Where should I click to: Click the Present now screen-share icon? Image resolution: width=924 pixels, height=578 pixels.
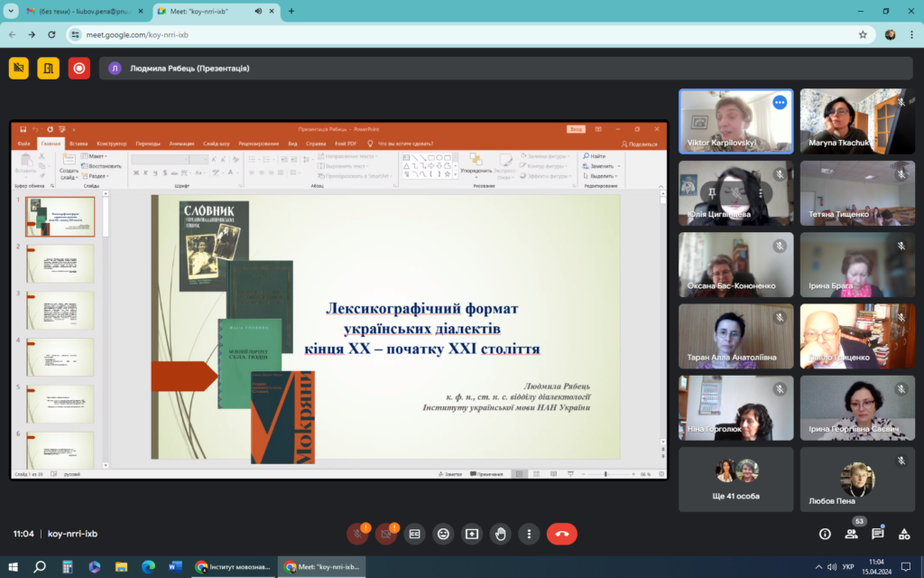click(x=471, y=534)
